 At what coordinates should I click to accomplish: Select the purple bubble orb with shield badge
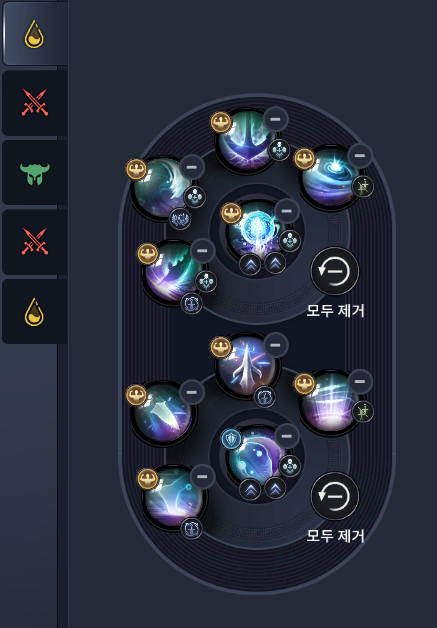tap(256, 456)
